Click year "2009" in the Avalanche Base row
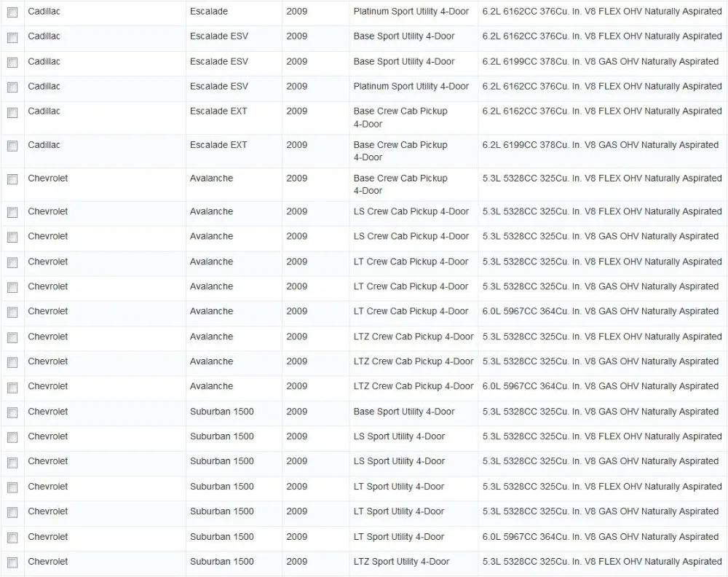728x577 pixels. (x=297, y=178)
